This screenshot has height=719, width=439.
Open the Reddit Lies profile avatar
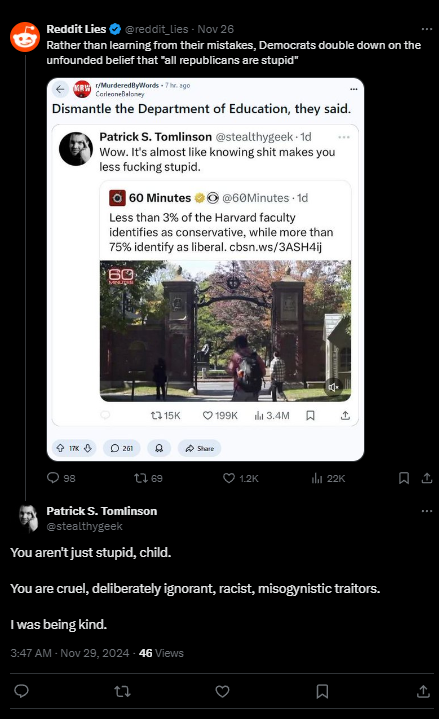[x=25, y=37]
